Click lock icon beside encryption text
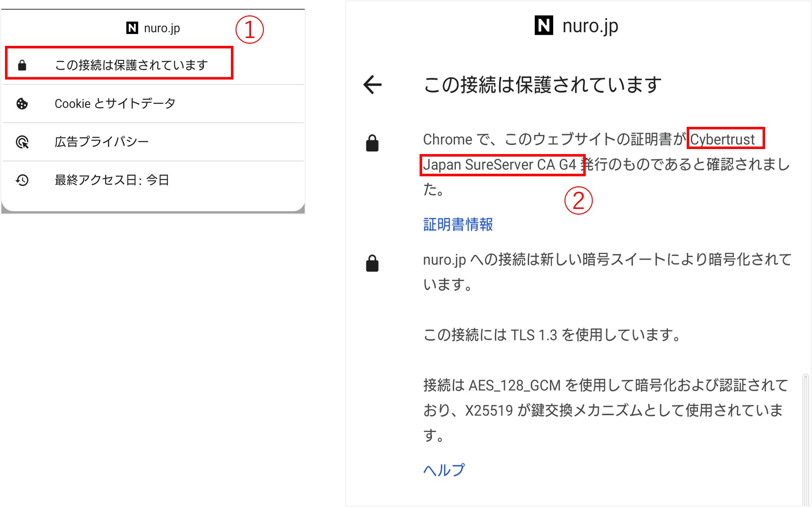 tap(372, 264)
